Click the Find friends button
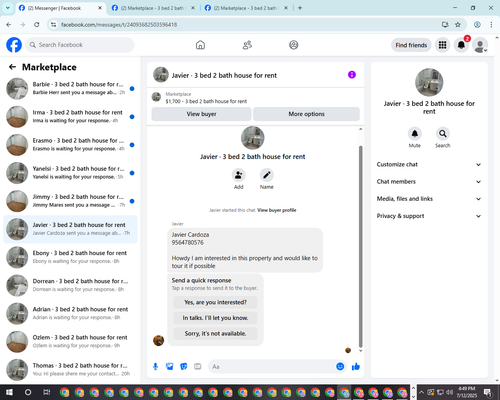Viewport: 500px width, 400px height. pyautogui.click(x=411, y=45)
